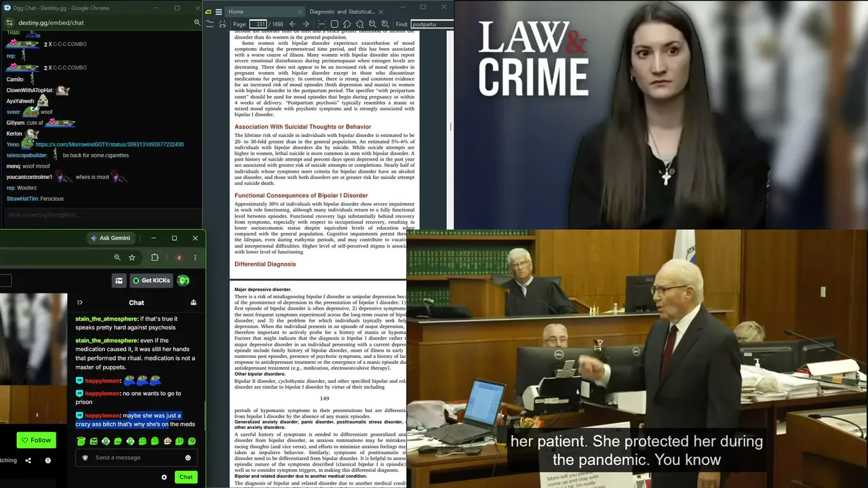Image resolution: width=868 pixels, height=488 pixels.
Task: Follow the Kick channel
Action: coord(36,440)
